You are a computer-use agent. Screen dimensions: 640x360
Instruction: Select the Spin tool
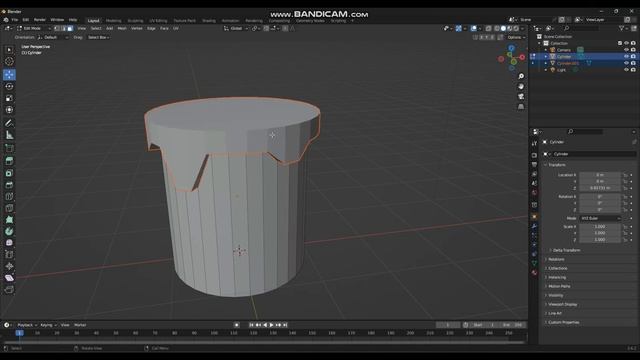(9, 231)
